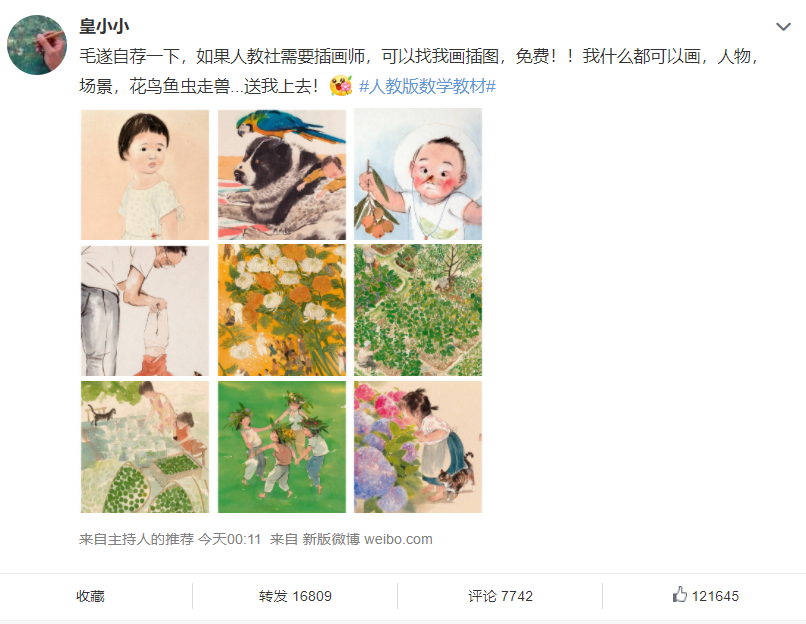This screenshot has width=806, height=624.
Task: Open the dog with parrot painting thumbnail
Action: click(282, 174)
